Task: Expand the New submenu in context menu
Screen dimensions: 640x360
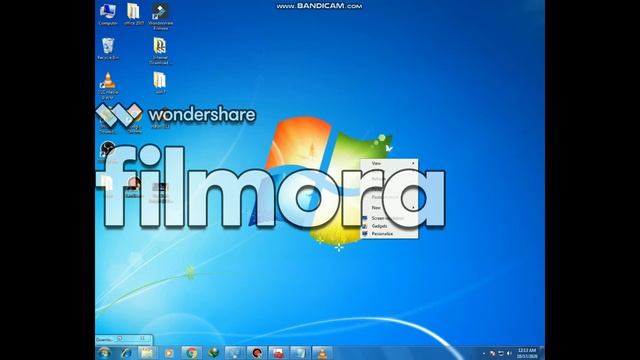Action: pyautogui.click(x=389, y=207)
